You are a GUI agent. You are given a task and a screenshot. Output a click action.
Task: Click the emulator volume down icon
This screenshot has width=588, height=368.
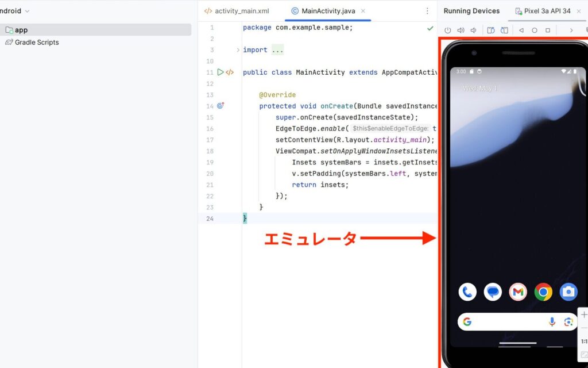[474, 30]
